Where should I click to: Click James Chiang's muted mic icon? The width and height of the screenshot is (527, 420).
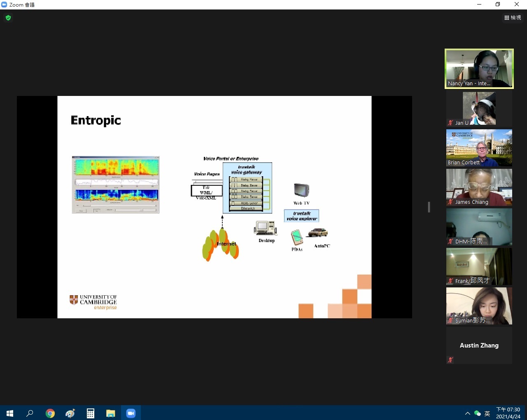(450, 202)
